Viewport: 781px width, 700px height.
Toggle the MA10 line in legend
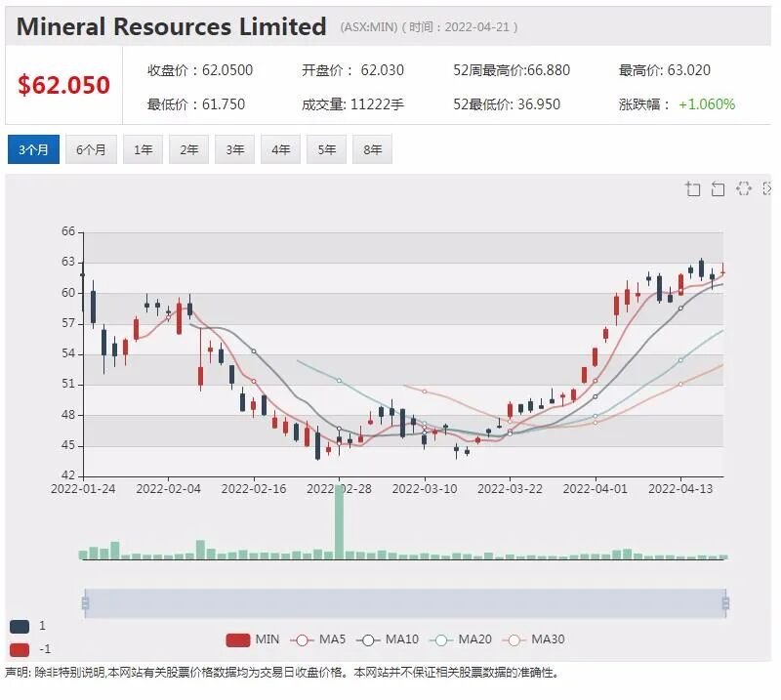click(x=388, y=639)
